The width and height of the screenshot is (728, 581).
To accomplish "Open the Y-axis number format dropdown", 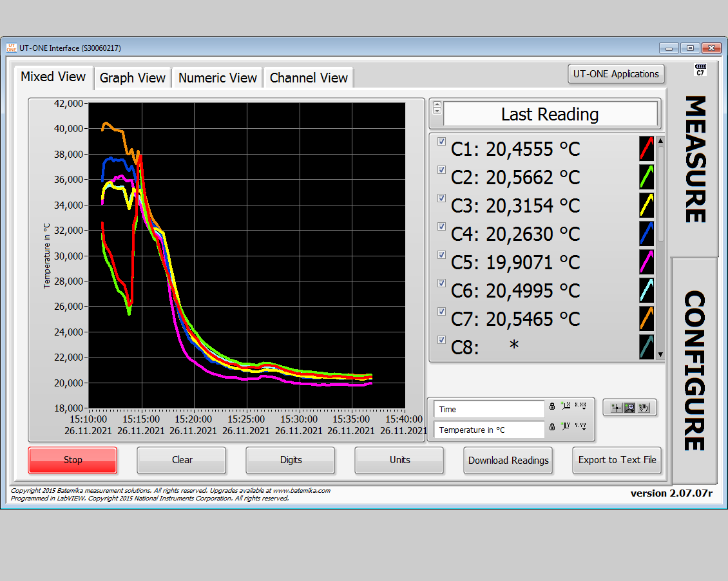I will coord(580,426).
